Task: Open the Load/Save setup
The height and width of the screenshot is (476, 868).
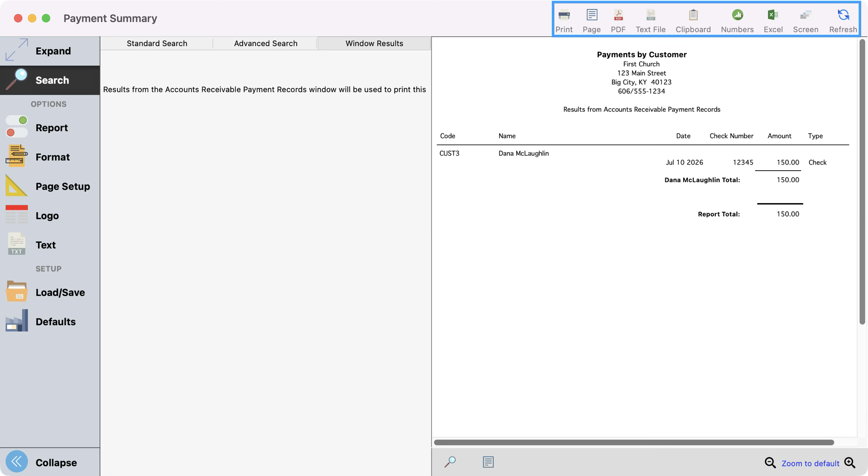Action: 50,292
